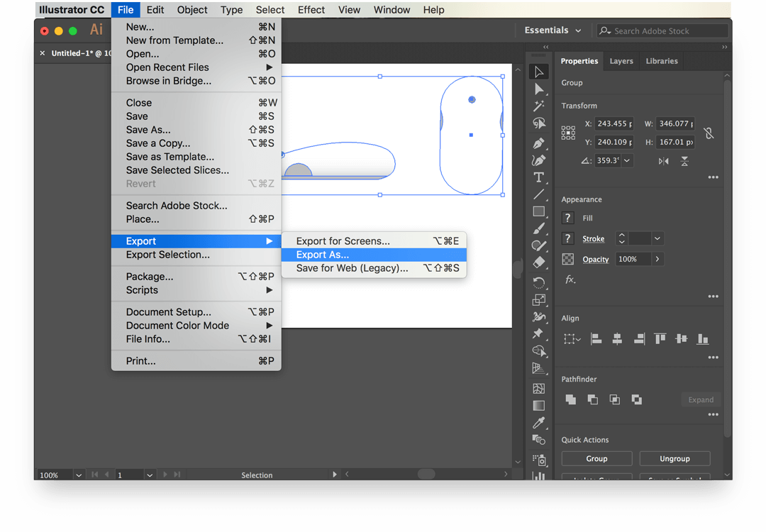766x532 pixels.
Task: Select the Symbol Sprayer tool
Action: tap(539, 460)
